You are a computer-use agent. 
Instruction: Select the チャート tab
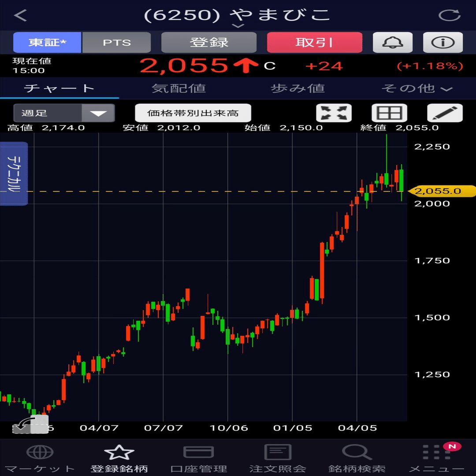(x=59, y=88)
